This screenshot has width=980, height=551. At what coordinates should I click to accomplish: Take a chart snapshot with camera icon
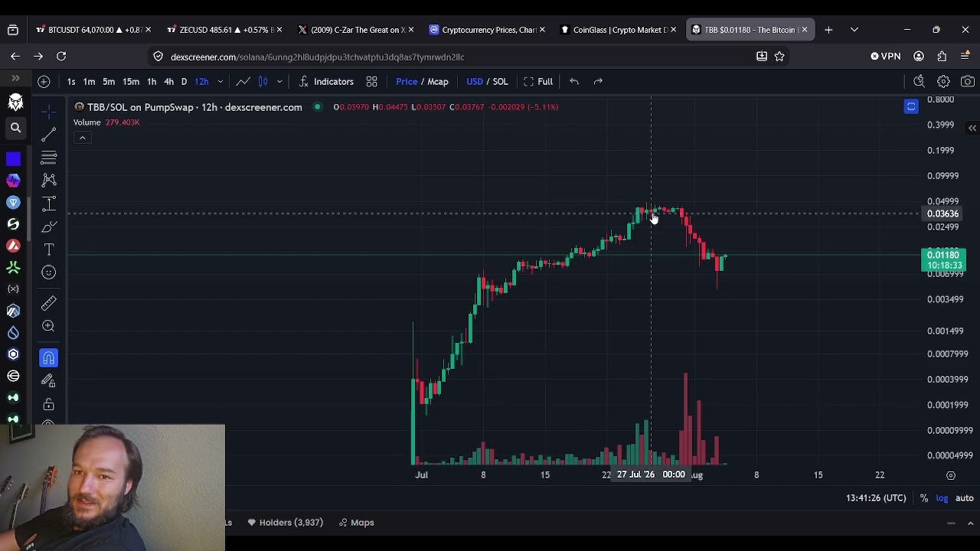click(x=968, y=81)
